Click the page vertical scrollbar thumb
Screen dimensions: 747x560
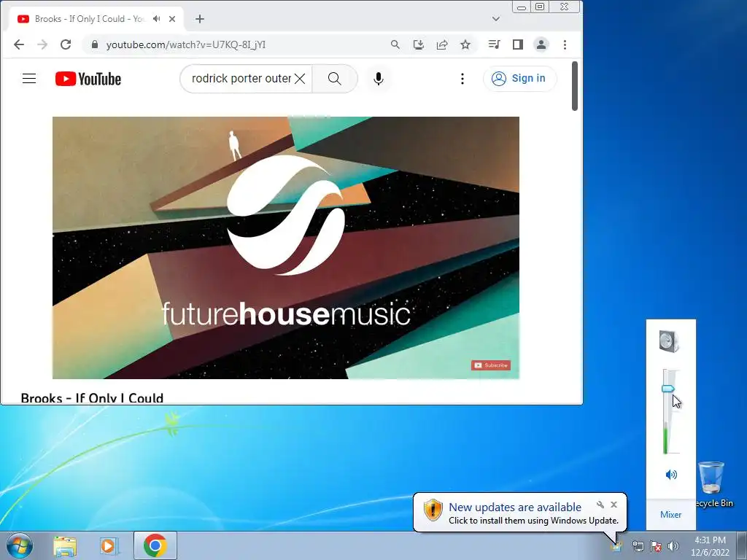pos(575,86)
